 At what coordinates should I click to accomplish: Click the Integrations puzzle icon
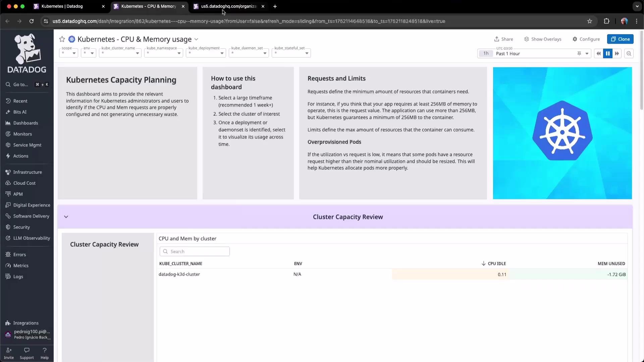pos(8,323)
